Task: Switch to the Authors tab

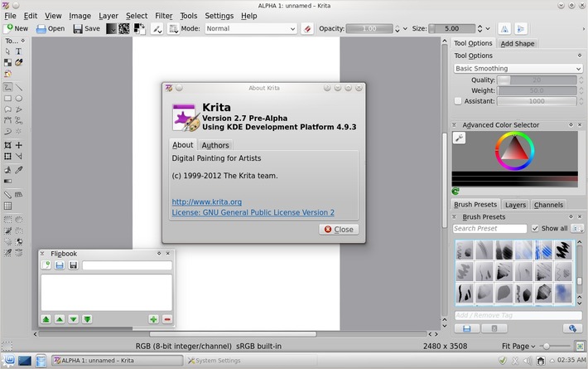Action: (x=215, y=145)
